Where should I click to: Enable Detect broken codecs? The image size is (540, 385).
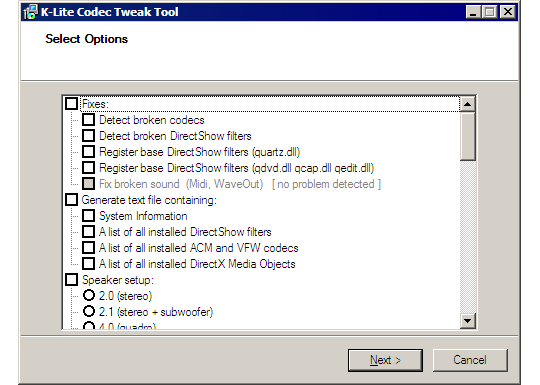point(89,120)
